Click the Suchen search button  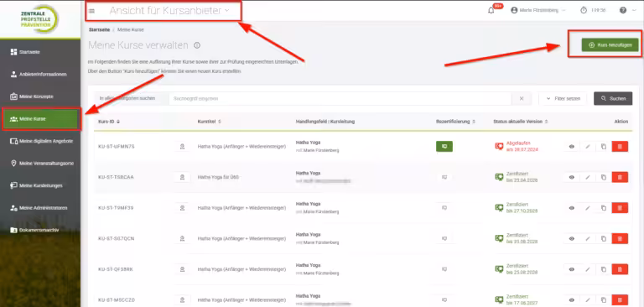613,99
